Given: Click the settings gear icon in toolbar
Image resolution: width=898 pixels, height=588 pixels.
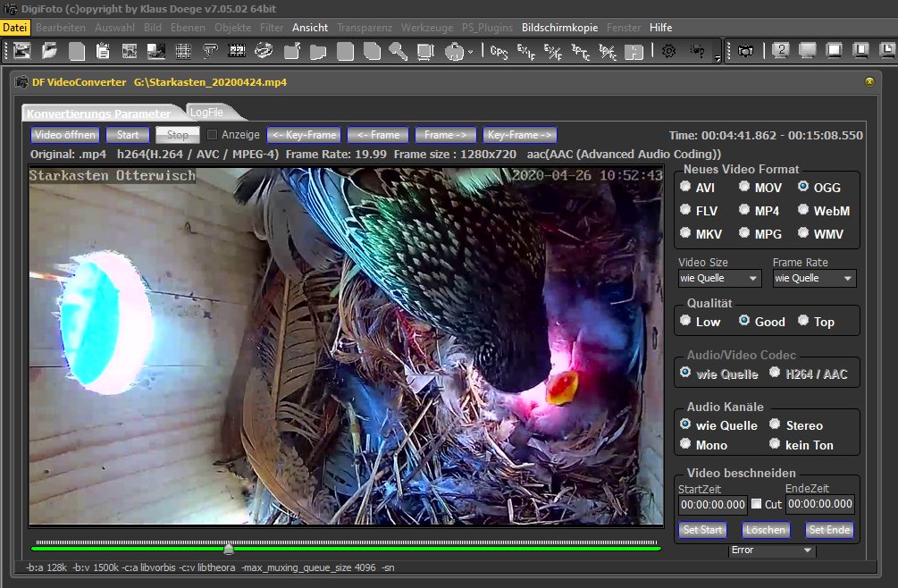Looking at the screenshot, I should coord(668,51).
